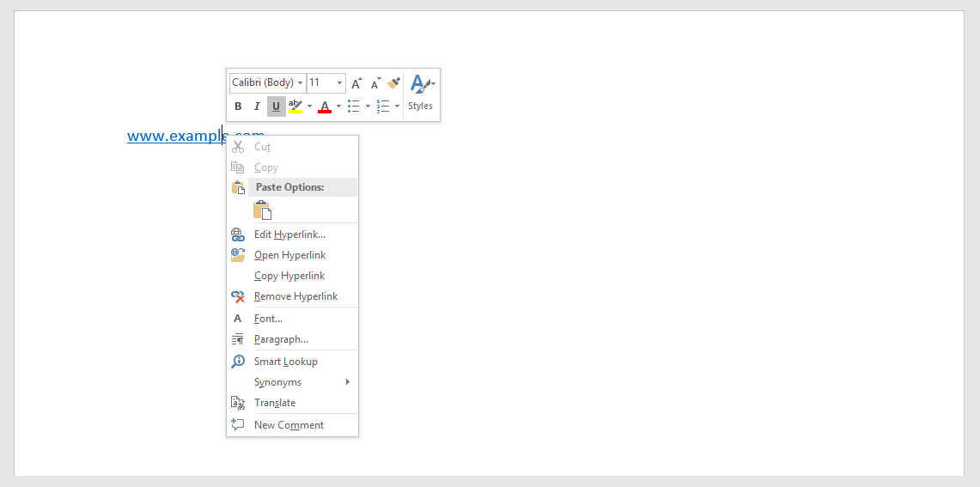Click the Format Painter brush icon
The width and height of the screenshot is (980, 487).
click(394, 83)
